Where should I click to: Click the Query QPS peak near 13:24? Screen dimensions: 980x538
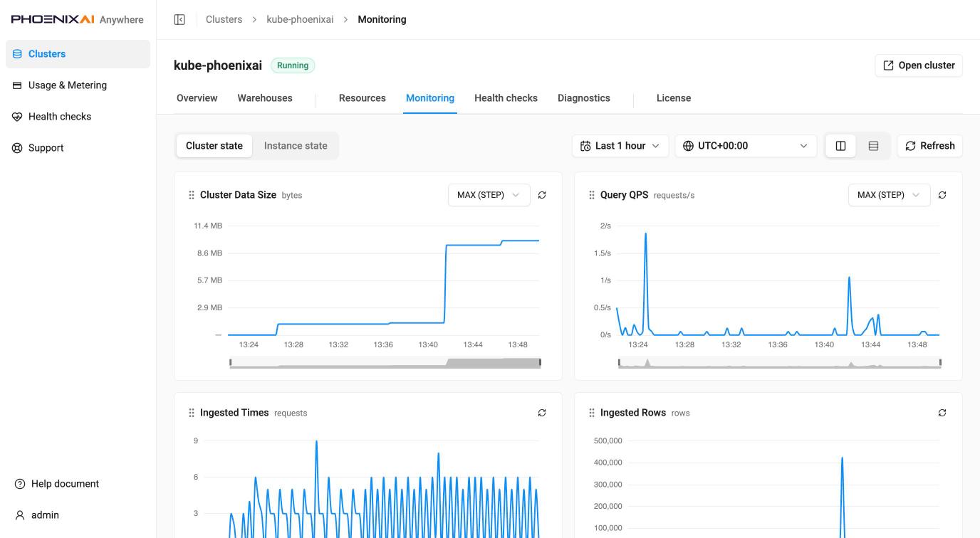pyautogui.click(x=645, y=233)
